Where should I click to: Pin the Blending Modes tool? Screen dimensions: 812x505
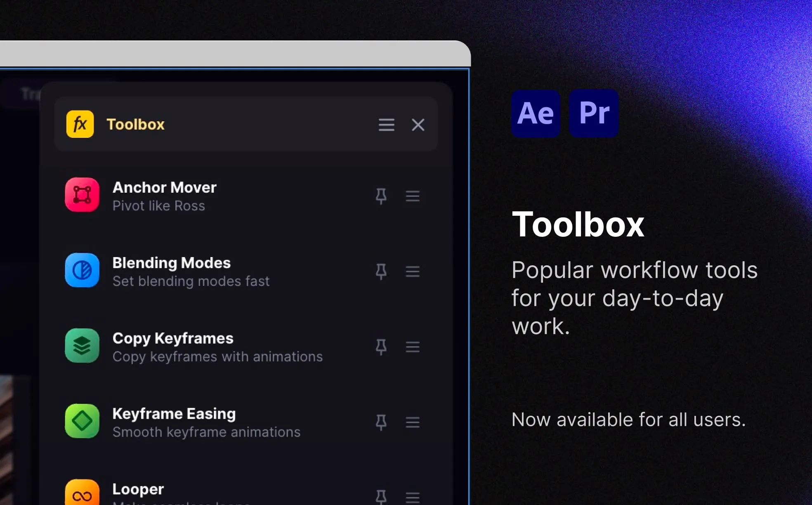(381, 271)
